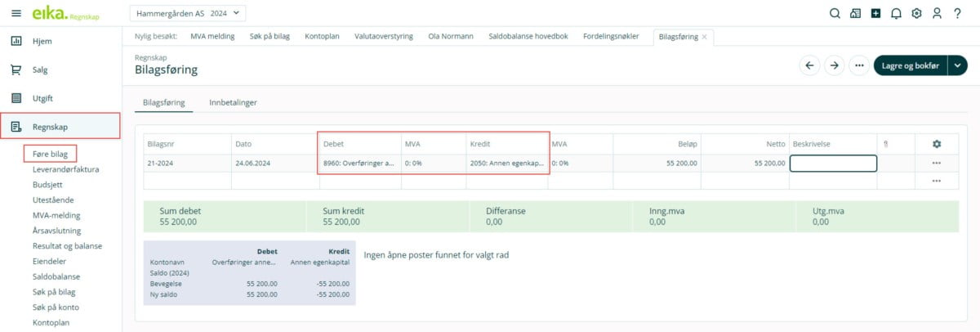The width and height of the screenshot is (980, 332).
Task: Click the help question mark icon
Action: 957,13
